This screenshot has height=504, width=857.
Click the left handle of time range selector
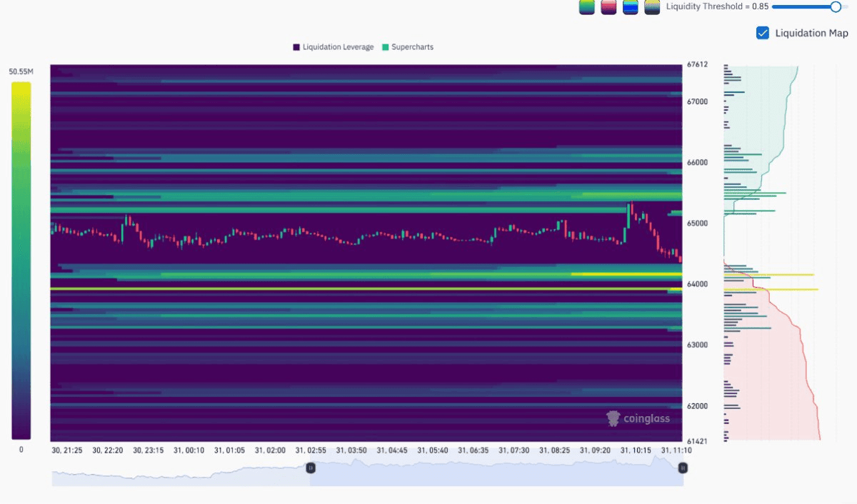311,468
